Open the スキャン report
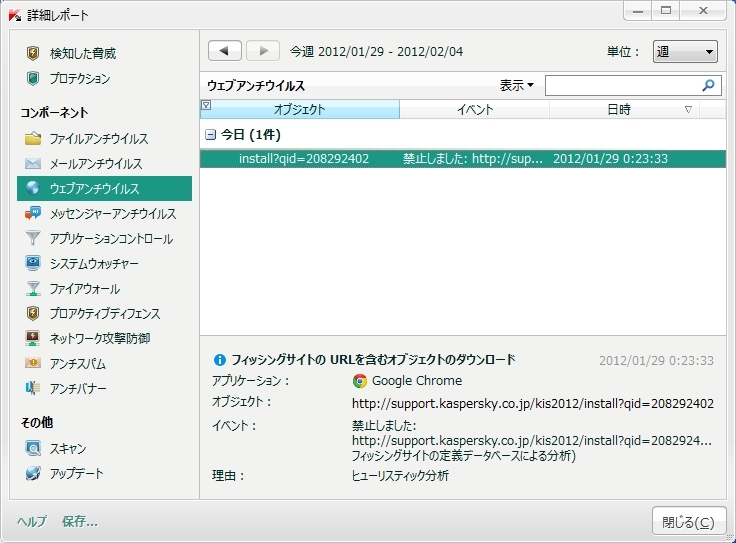 click(x=68, y=448)
